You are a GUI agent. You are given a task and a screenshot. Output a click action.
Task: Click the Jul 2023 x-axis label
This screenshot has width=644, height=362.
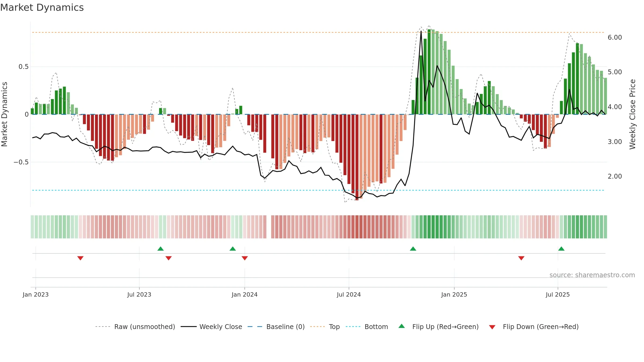[139, 294]
